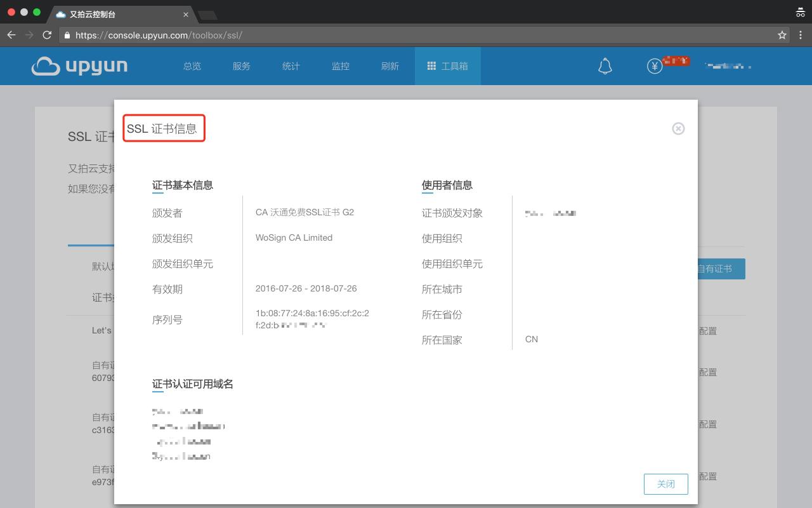
Task: Open the 工具箱 toolbox menu
Action: [448, 66]
